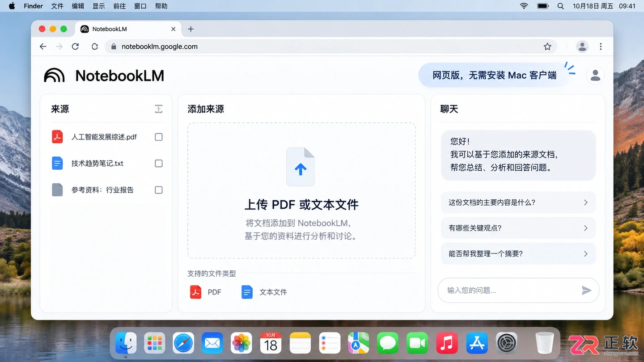Open FaceTime from the Dock
Viewport: 644px width, 362px height.
(417, 343)
